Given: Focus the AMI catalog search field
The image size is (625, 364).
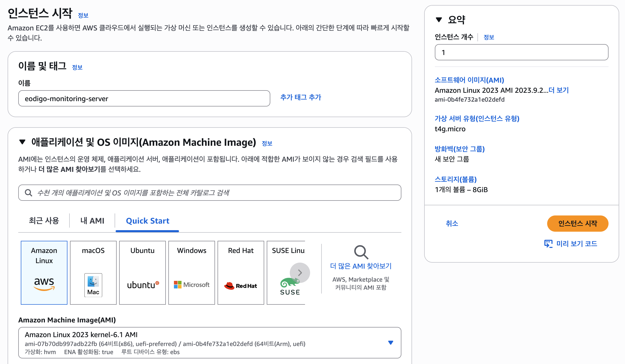Looking at the screenshot, I should [210, 193].
